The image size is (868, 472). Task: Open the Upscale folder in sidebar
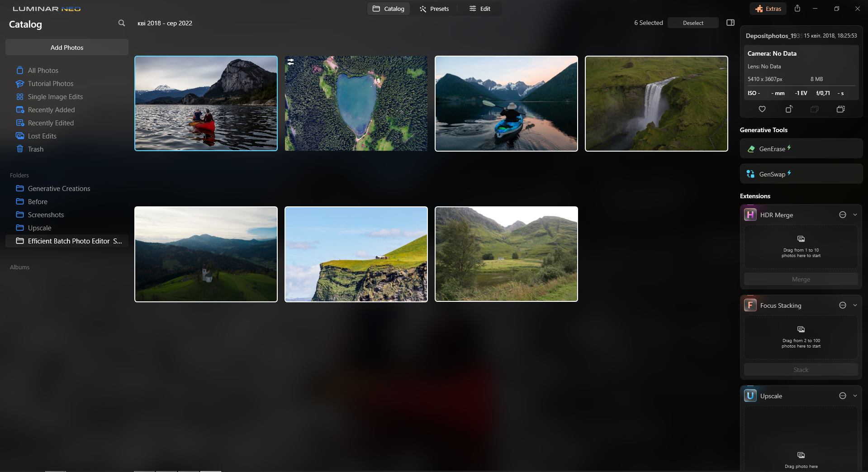point(39,228)
